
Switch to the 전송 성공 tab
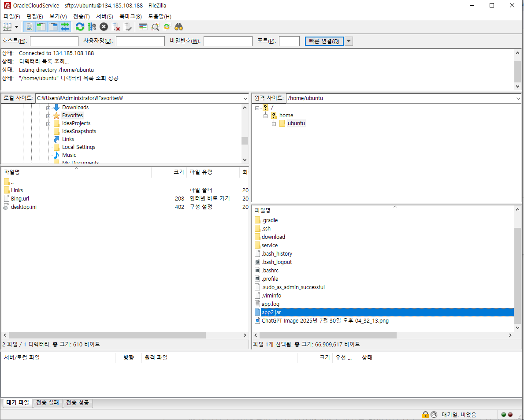click(78, 403)
